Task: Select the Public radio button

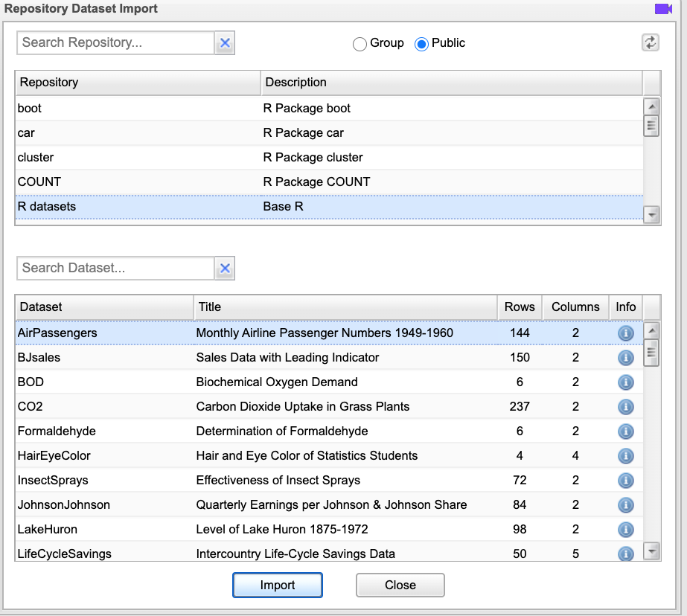Action: click(x=421, y=44)
